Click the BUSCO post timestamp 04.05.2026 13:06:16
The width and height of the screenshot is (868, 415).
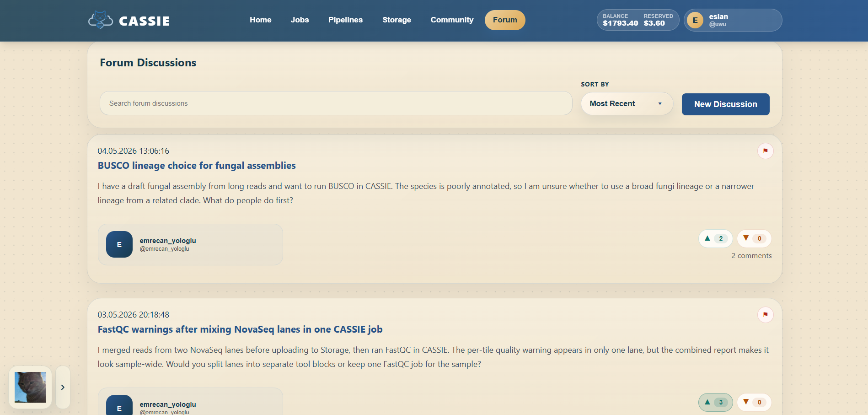(x=134, y=151)
